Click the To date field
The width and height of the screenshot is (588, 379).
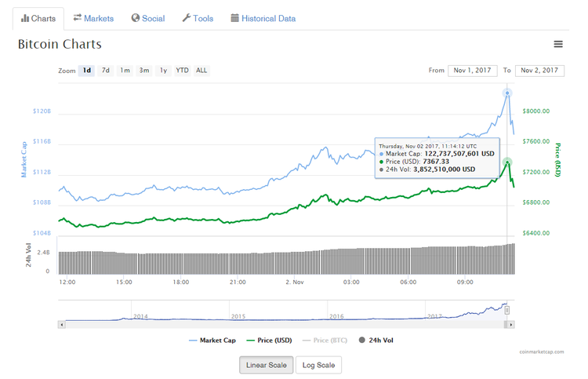[x=539, y=71]
